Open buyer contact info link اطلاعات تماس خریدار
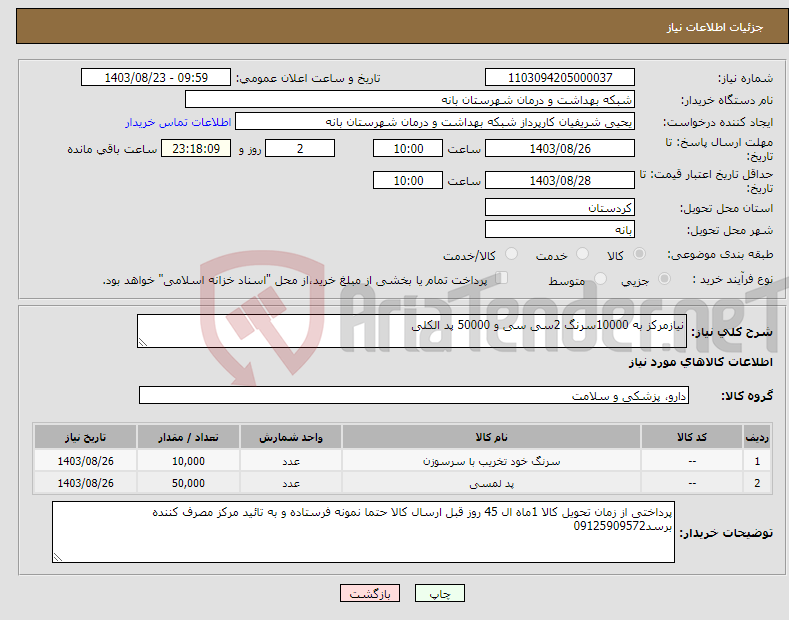The height and width of the screenshot is (620, 789). click(178, 123)
